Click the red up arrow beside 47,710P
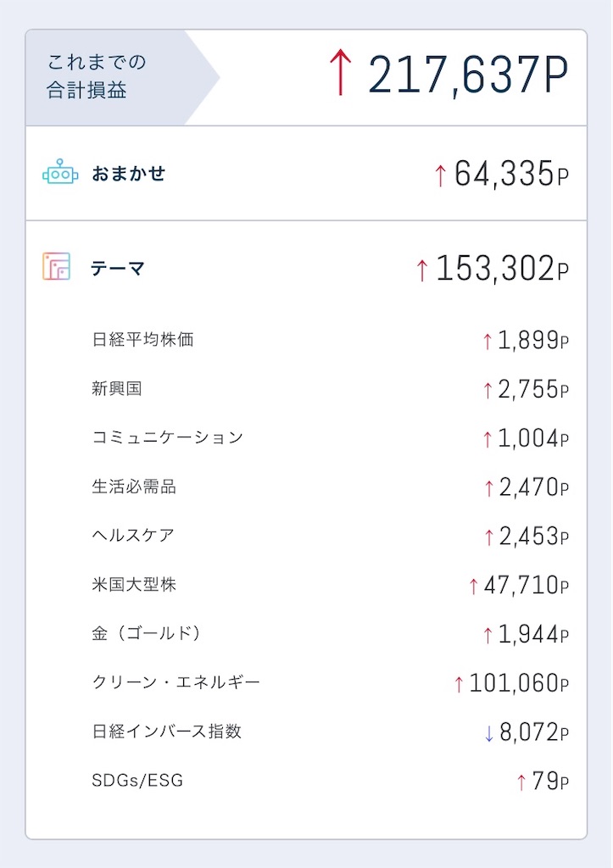Image resolution: width=613 pixels, height=868 pixels. pyautogui.click(x=473, y=587)
